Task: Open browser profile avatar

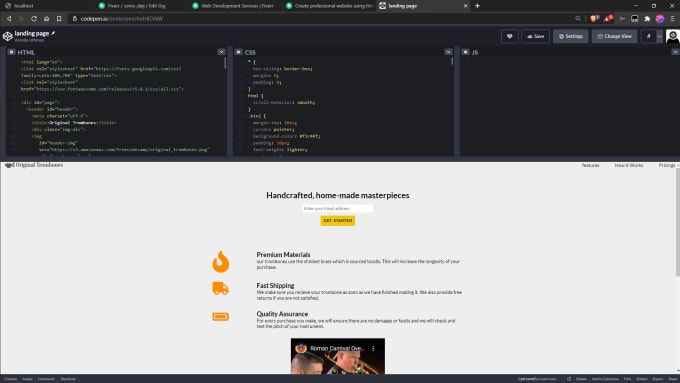Action: 660,19
